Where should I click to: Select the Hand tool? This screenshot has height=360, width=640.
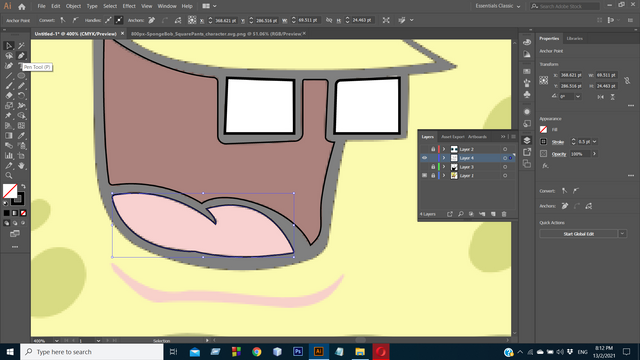21,166
